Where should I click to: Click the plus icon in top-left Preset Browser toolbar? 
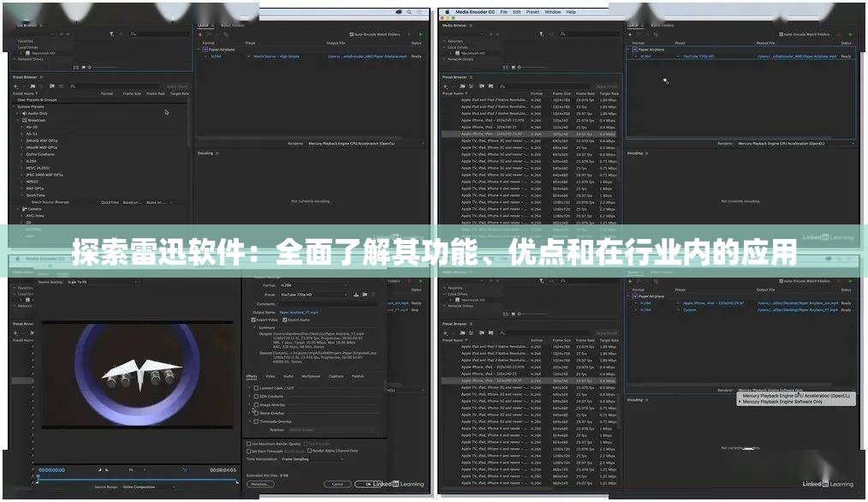click(16, 87)
